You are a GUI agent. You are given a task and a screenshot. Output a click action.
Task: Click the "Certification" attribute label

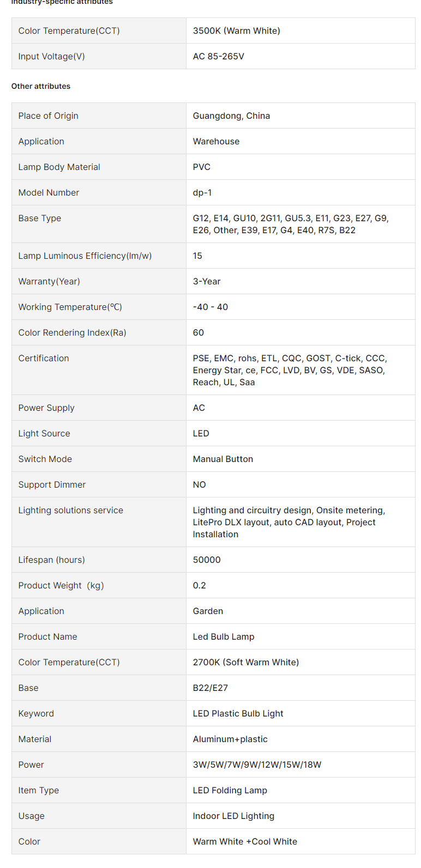44,358
